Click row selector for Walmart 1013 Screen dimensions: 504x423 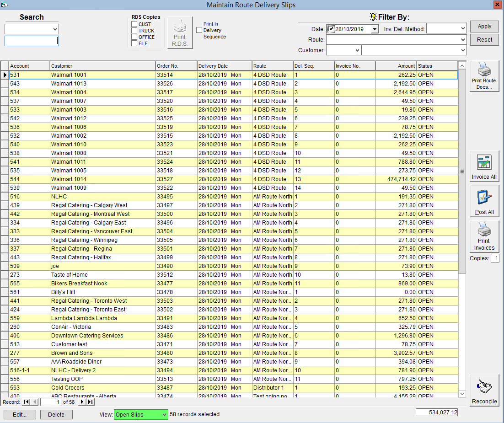coord(5,84)
